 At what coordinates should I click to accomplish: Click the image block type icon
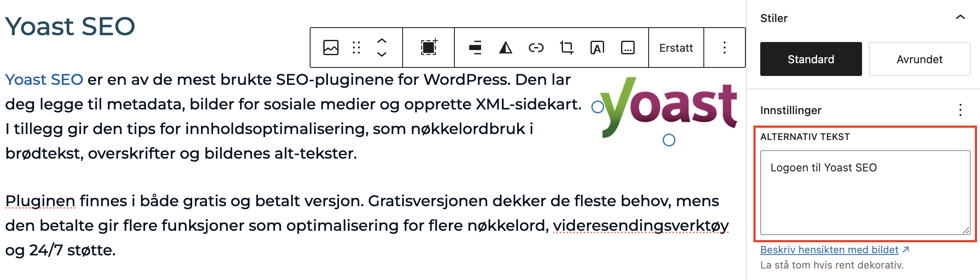(330, 48)
